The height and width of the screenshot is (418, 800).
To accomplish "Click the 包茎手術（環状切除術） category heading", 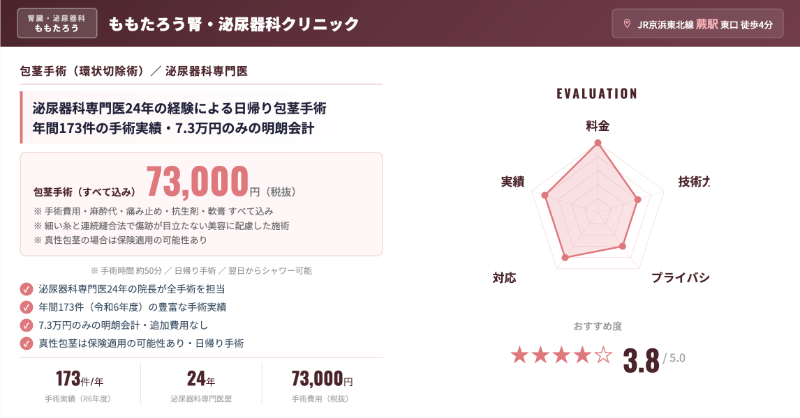I will pos(78,72).
